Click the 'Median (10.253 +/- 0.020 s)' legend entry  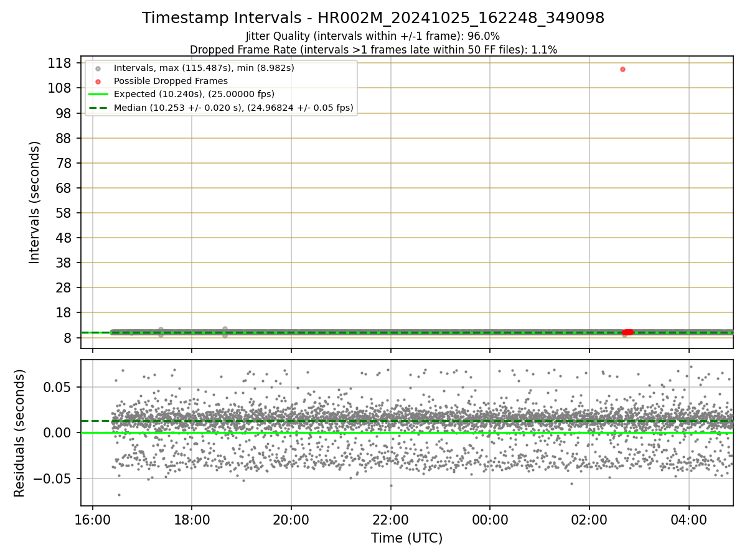[233, 108]
